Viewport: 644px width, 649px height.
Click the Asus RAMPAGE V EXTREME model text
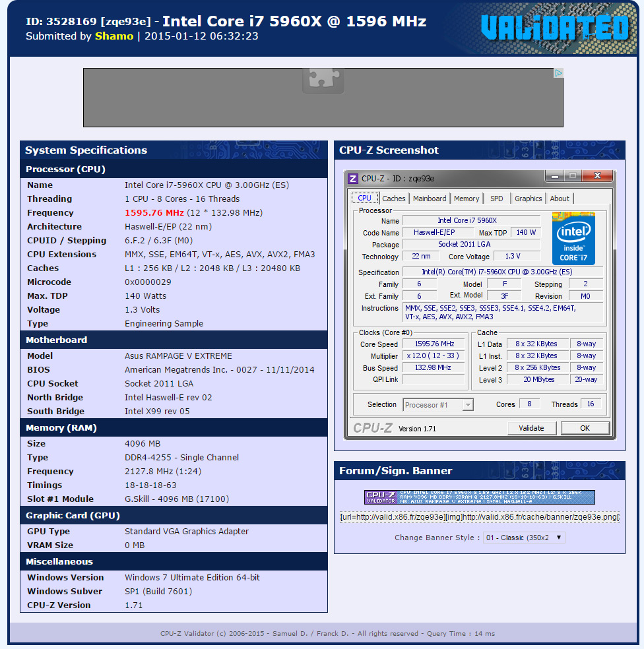click(x=178, y=356)
